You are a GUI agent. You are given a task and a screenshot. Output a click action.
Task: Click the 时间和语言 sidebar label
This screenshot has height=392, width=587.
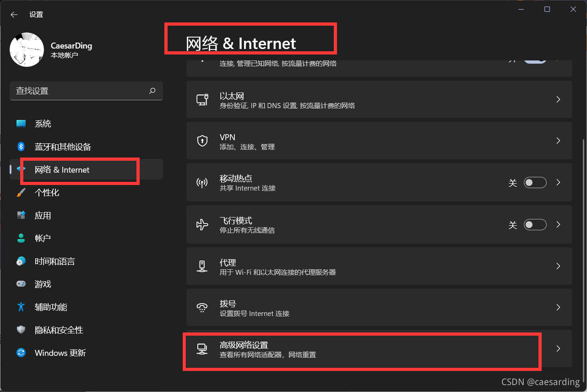(55, 261)
